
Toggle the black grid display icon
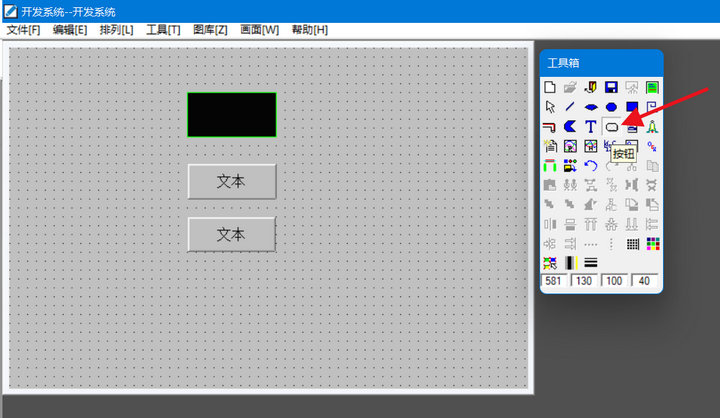pos(632,243)
